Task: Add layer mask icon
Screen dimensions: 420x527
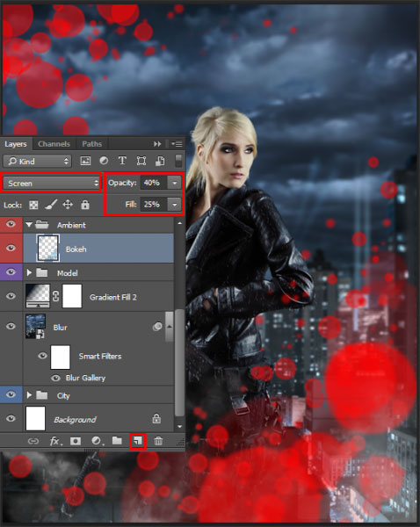Action: (x=76, y=441)
